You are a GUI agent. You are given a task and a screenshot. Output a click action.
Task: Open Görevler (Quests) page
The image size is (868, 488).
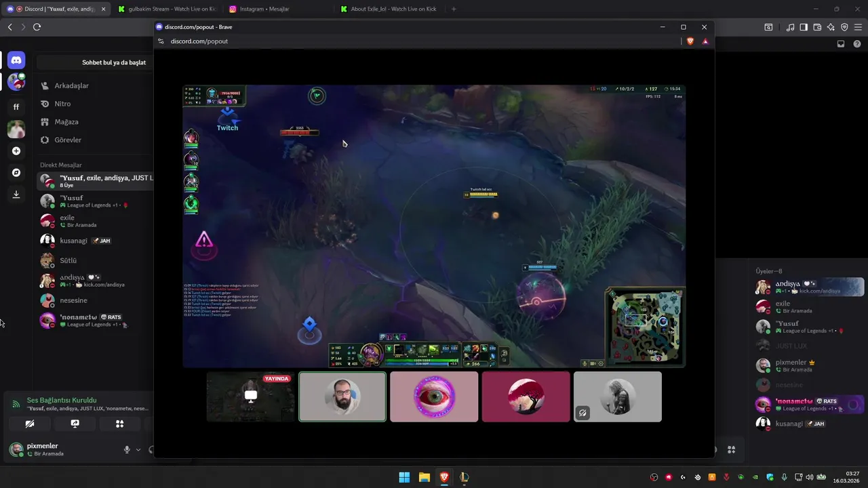coord(94,140)
